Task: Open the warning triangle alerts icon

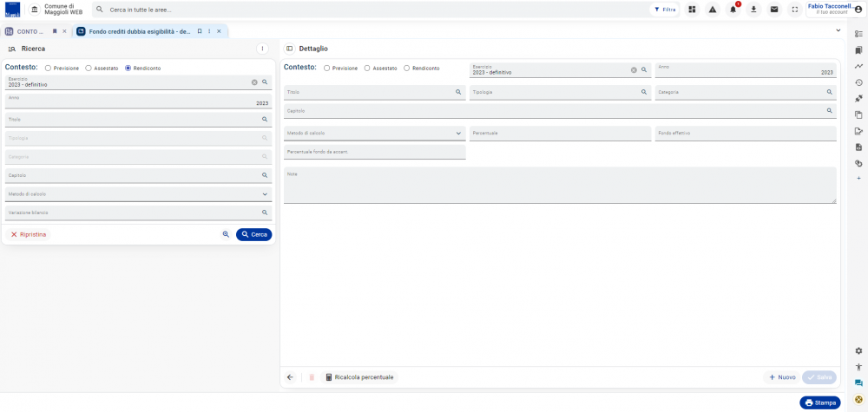Action: click(x=713, y=10)
